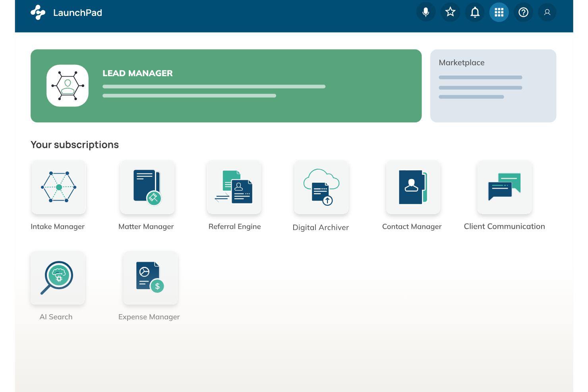This screenshot has height=392, width=588.
Task: Activate the microphone for voice input
Action: coord(426,12)
